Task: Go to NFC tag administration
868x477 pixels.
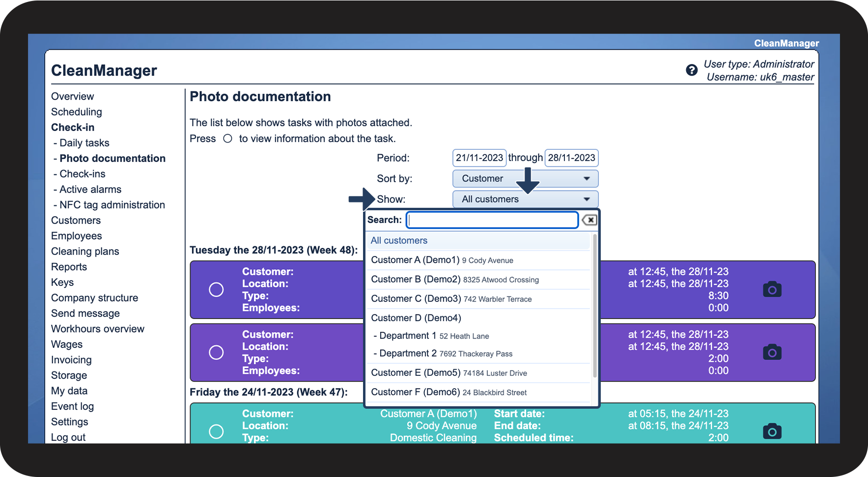Action: pos(112,205)
